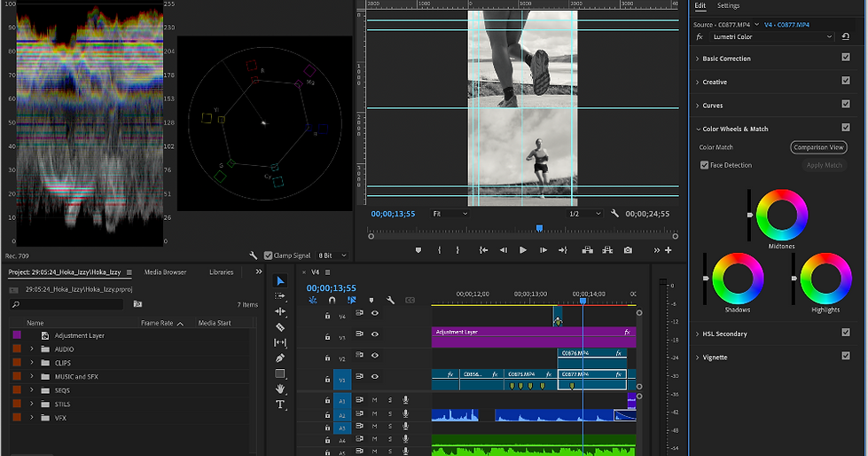Click Export Frame camera icon
Screen dimensions: 868x456
[628, 250]
